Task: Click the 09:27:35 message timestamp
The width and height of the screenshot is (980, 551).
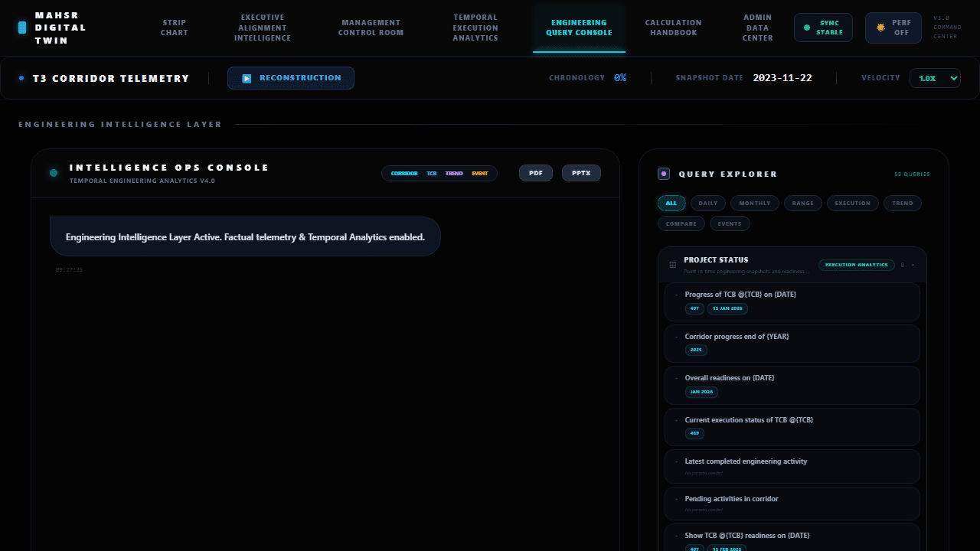Action: [x=69, y=270]
